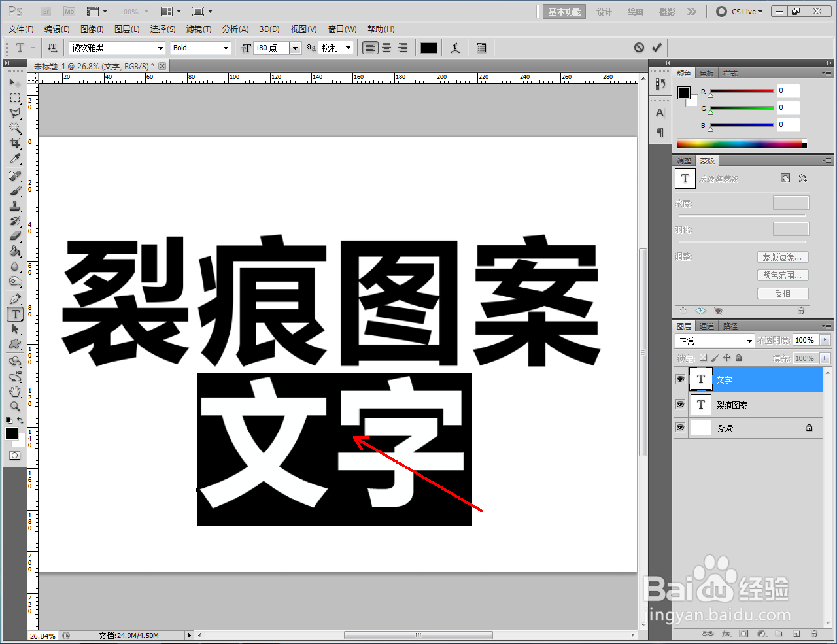The image size is (837, 644).
Task: Select the Horizontal Type tool
Action: [x=14, y=314]
